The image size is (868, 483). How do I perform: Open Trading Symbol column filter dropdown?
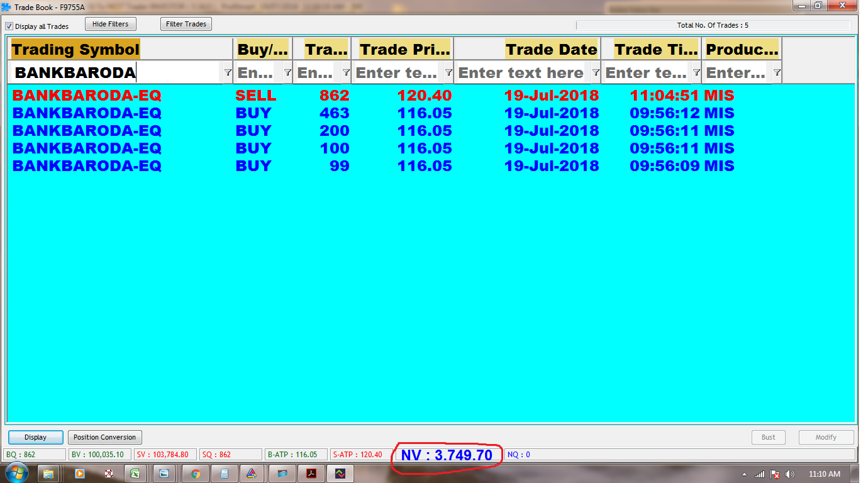pos(228,72)
